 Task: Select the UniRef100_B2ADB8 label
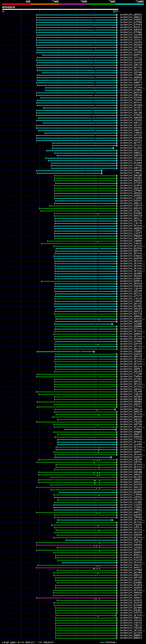[x=131, y=583]
